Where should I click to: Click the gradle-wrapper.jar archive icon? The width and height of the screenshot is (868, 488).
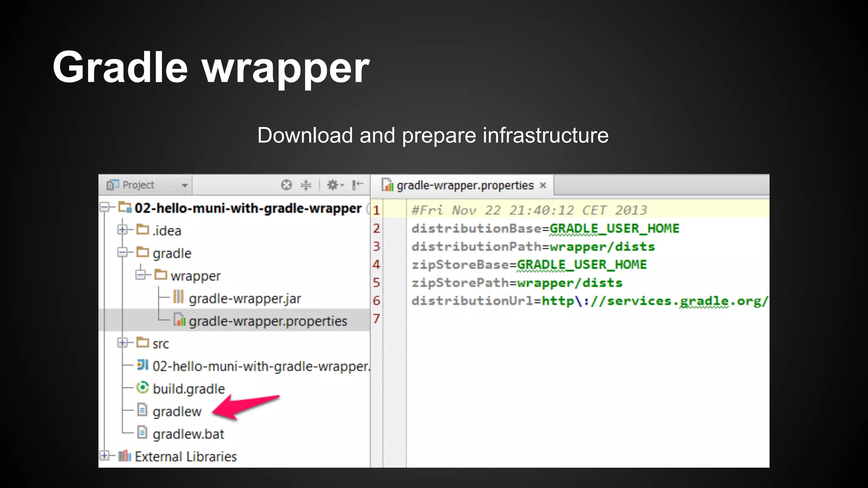click(179, 297)
